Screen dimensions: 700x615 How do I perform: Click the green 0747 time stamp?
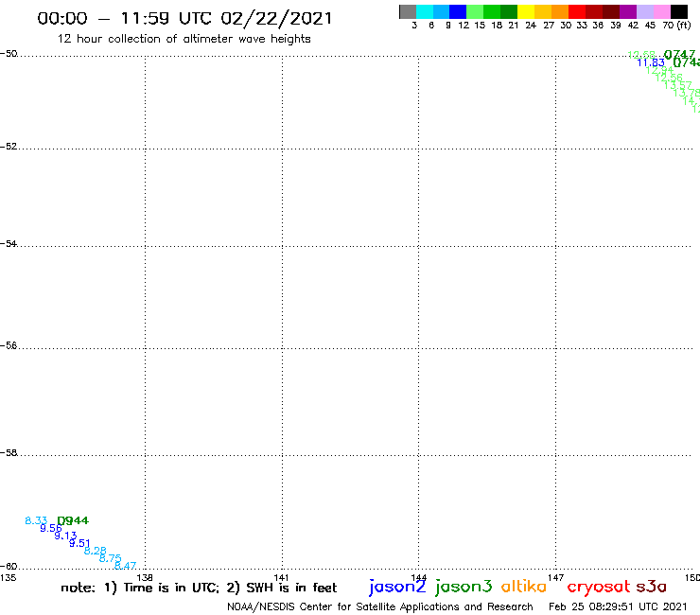click(x=679, y=55)
